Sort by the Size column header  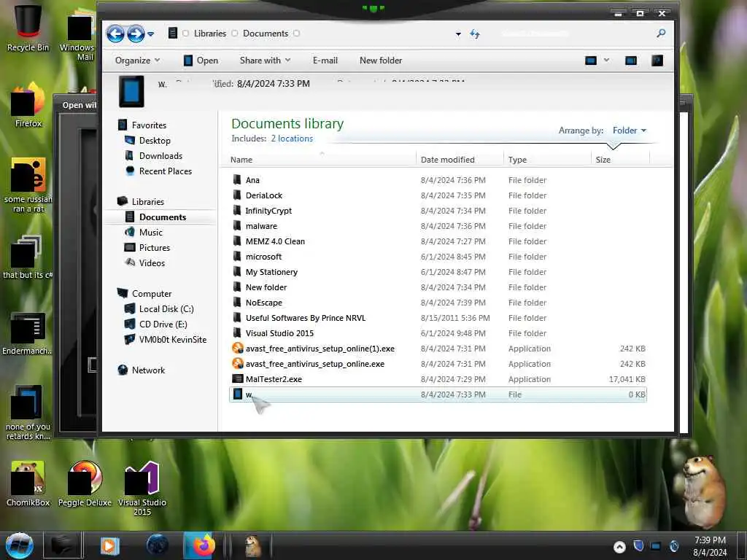(621, 160)
